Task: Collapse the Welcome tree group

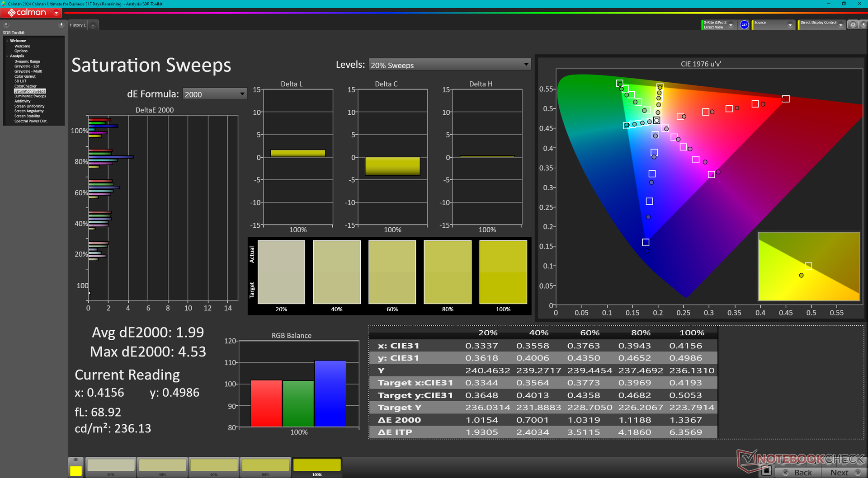Action: pyautogui.click(x=7, y=41)
